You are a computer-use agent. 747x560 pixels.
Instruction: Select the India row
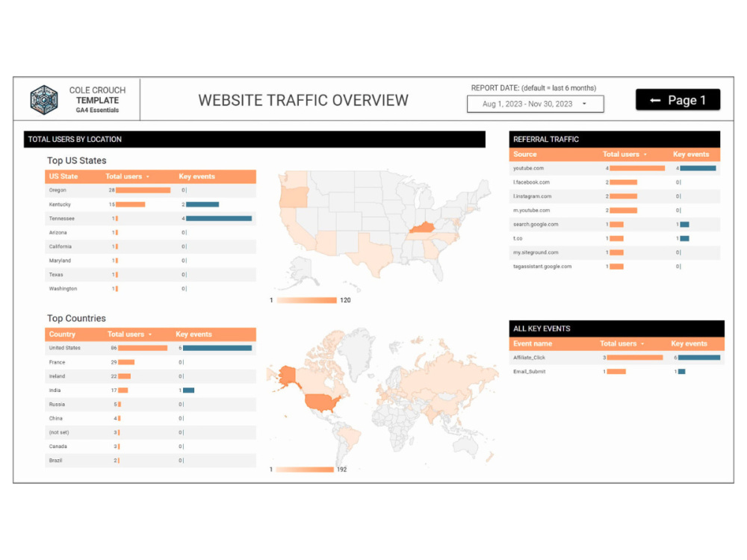tap(151, 391)
